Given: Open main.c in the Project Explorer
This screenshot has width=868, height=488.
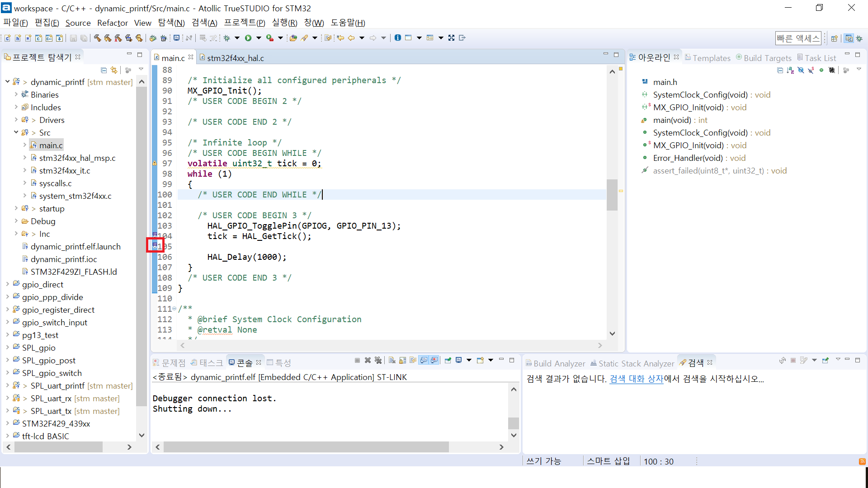Looking at the screenshot, I should 51,145.
